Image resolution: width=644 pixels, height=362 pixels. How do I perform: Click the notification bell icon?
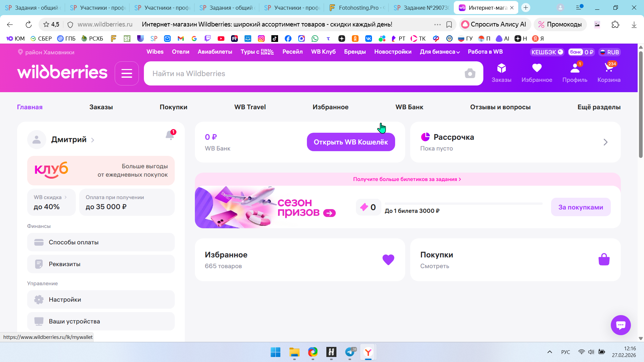170,135
